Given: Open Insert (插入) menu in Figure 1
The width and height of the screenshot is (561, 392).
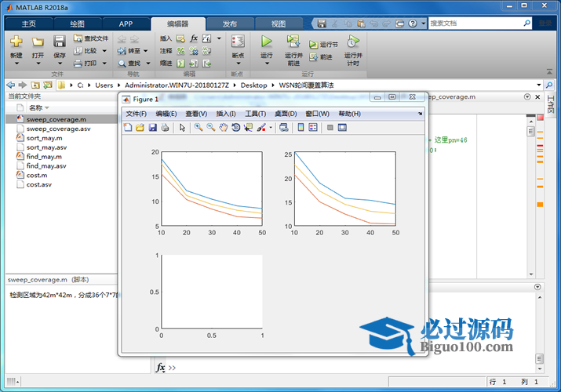Looking at the screenshot, I should 226,114.
